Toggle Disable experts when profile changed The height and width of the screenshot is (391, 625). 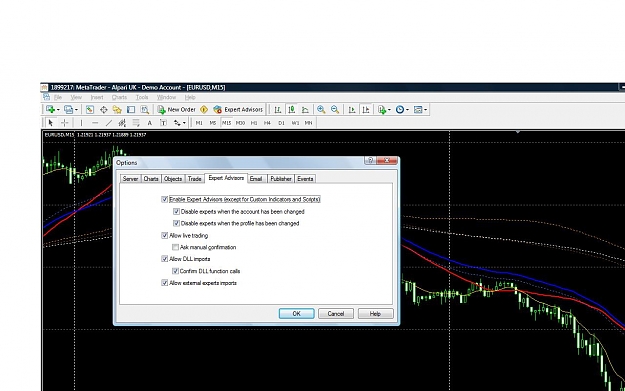[x=176, y=223]
